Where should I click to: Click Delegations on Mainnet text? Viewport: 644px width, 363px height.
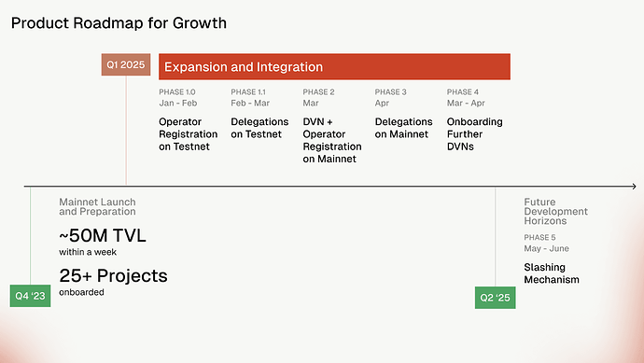404,128
